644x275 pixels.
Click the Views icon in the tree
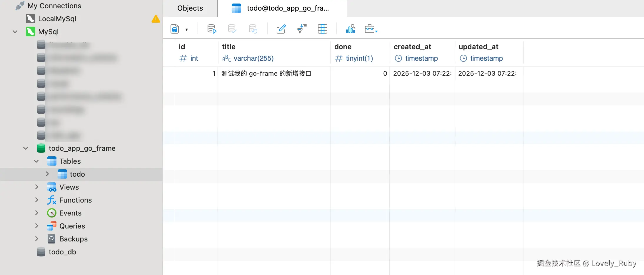click(52, 187)
